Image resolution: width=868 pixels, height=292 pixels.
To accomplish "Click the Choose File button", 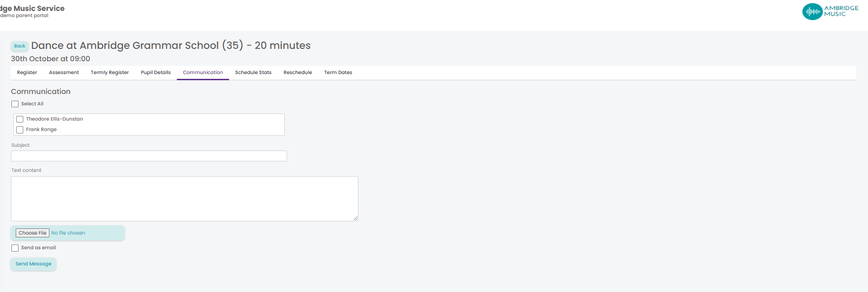I will pyautogui.click(x=32, y=233).
